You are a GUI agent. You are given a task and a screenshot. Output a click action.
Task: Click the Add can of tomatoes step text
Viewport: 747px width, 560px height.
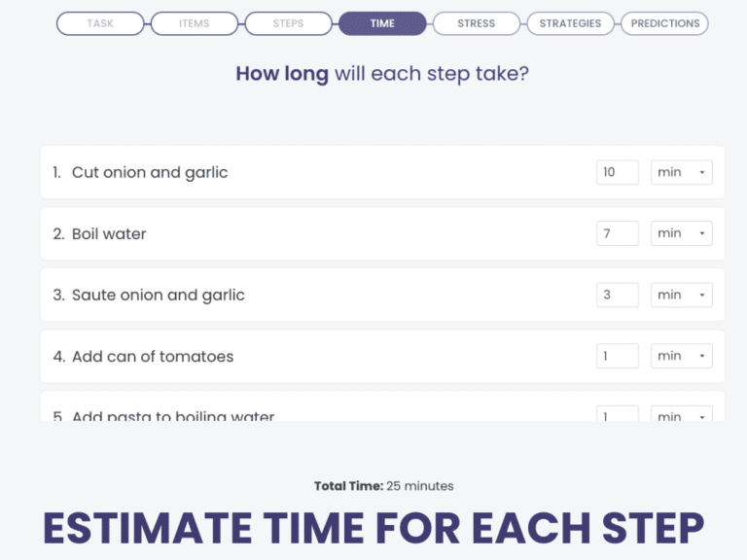153,356
